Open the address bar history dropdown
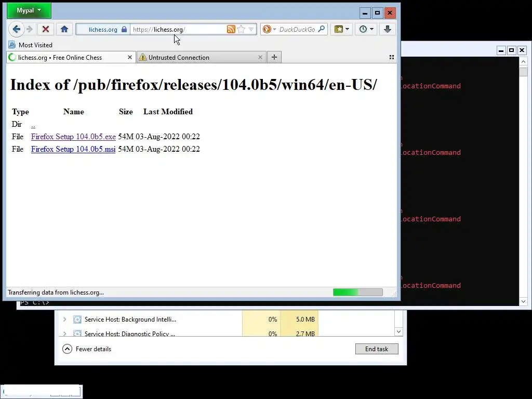Image resolution: width=532 pixels, height=399 pixels. pos(251,29)
